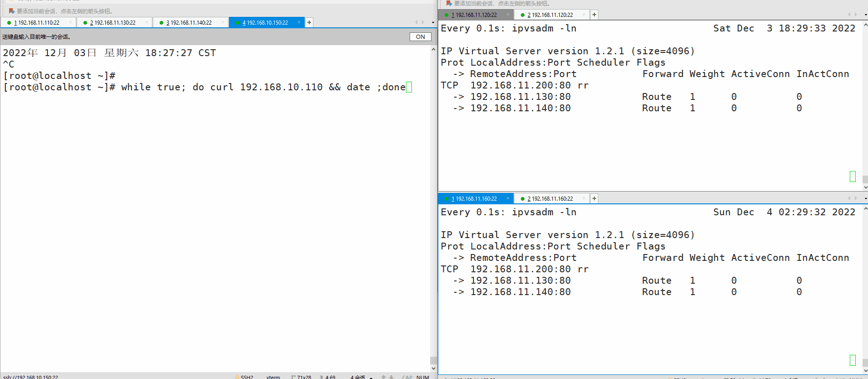Select second 192.168.11.120:22 tab

(x=550, y=15)
